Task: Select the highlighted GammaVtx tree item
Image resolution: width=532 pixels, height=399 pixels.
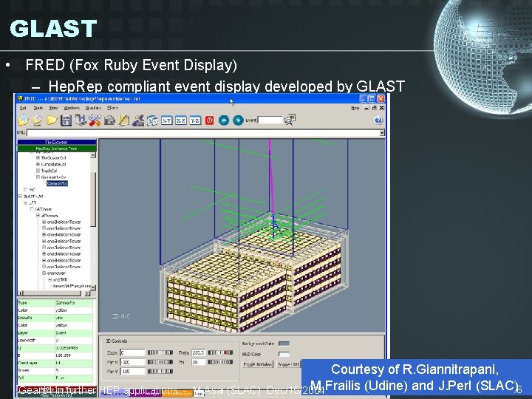Action: (x=58, y=183)
